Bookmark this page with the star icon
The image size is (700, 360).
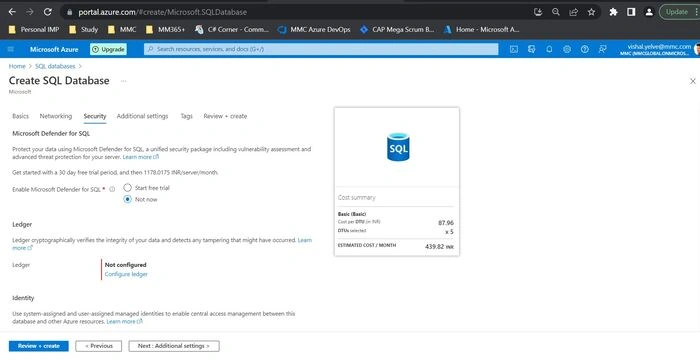pyautogui.click(x=592, y=12)
